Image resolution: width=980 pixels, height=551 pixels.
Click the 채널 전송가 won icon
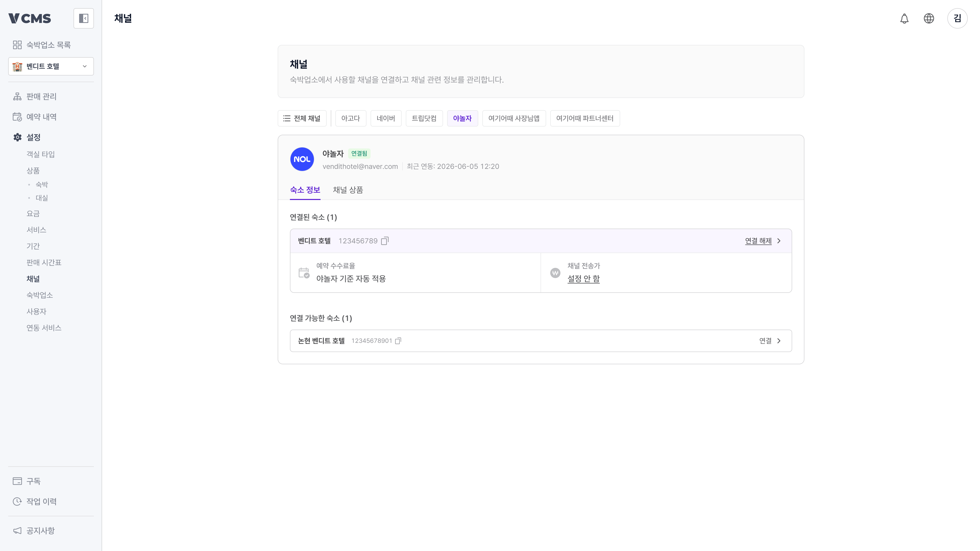(555, 273)
